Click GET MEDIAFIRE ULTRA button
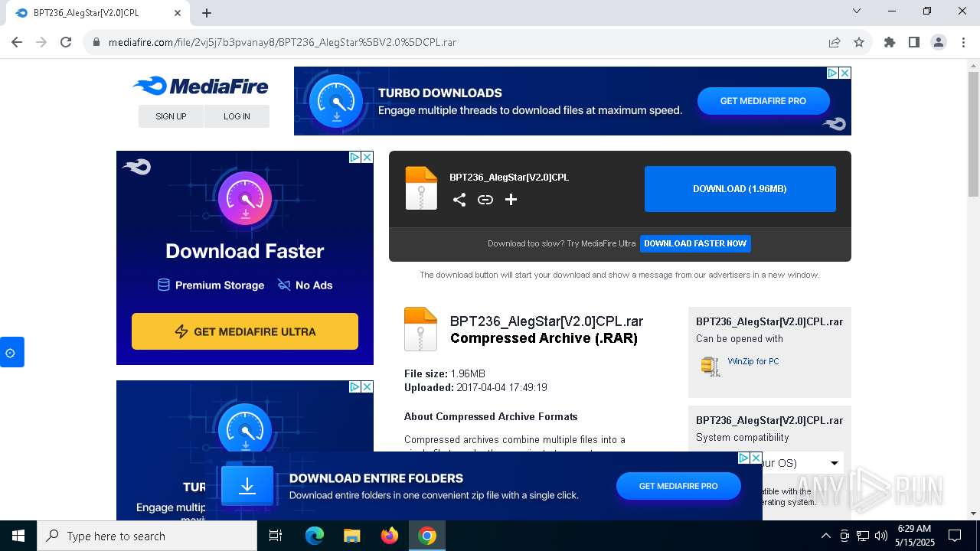The width and height of the screenshot is (980, 551). [x=245, y=331]
